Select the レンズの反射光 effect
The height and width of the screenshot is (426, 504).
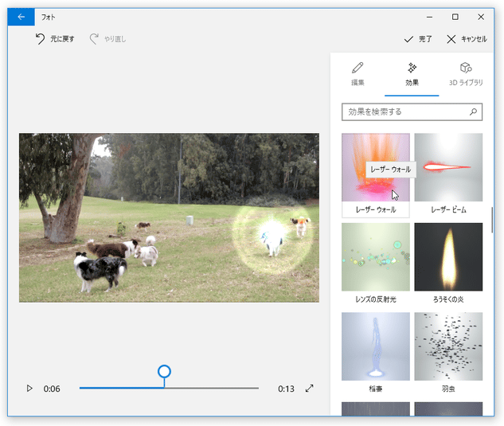click(x=376, y=257)
